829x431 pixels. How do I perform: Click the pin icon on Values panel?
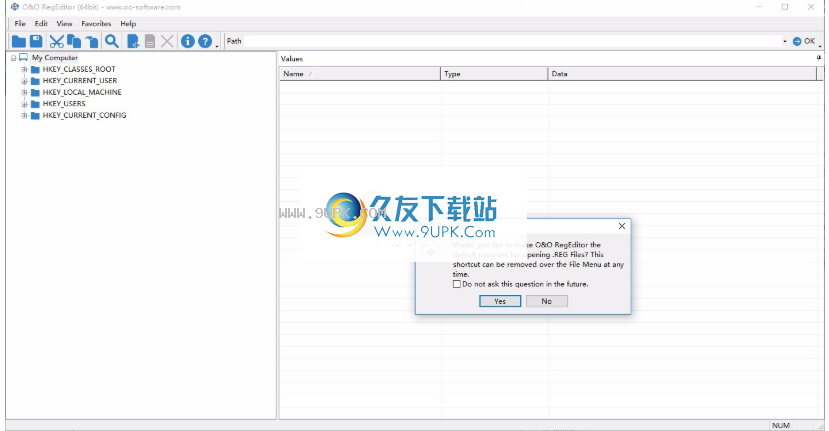pyautogui.click(x=819, y=58)
